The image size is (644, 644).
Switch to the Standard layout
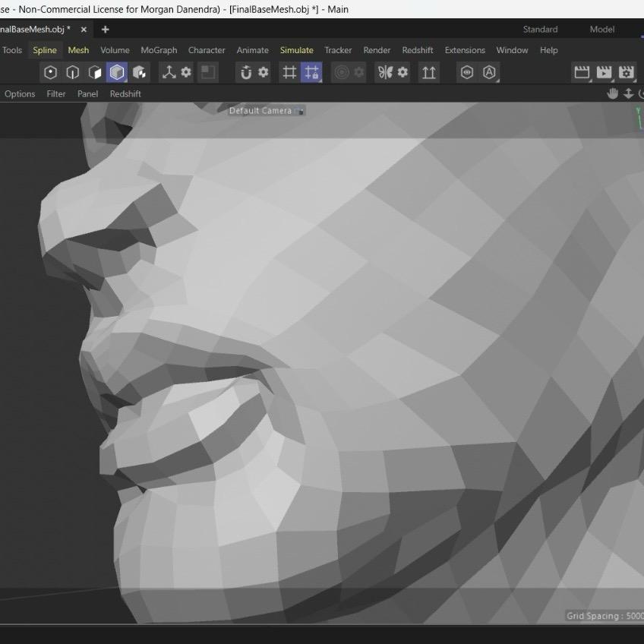coord(540,30)
